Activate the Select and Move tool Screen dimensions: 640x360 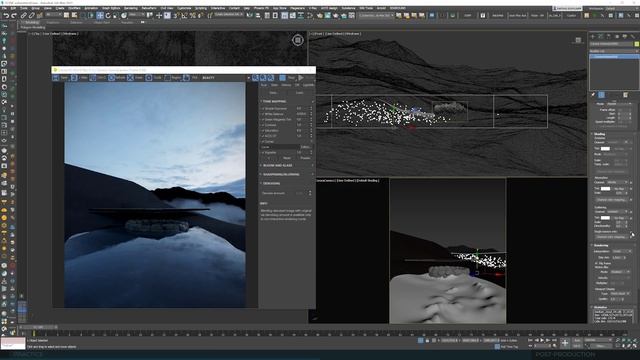click(100, 16)
